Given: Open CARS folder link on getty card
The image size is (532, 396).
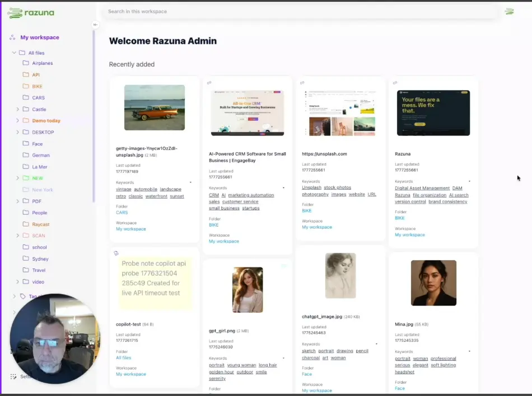Looking at the screenshot, I should point(122,213).
